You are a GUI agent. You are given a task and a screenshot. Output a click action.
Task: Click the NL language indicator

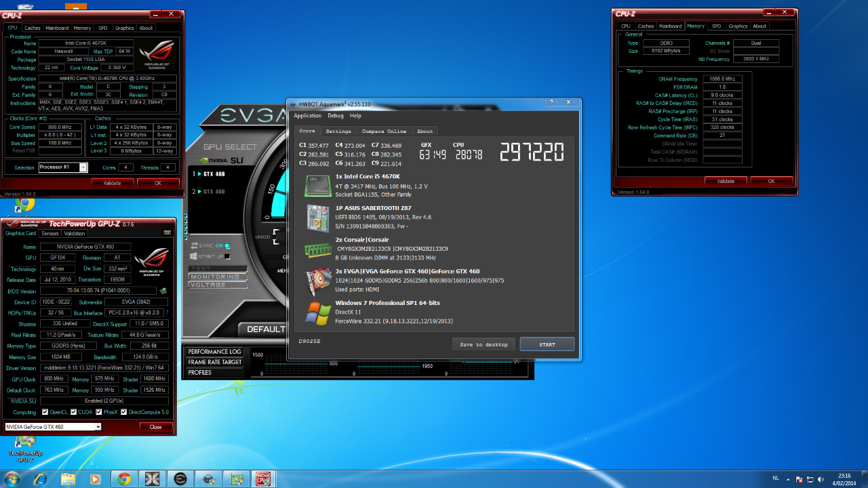click(x=776, y=479)
